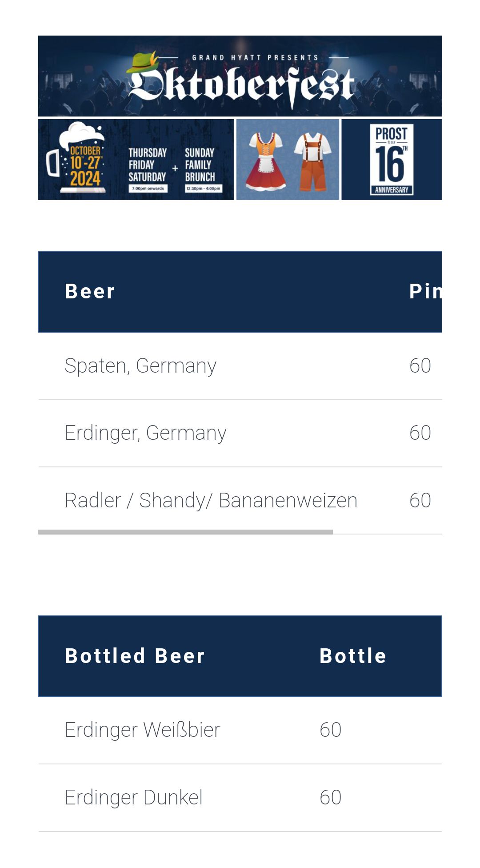
Task: Tap the Sunday Family Brunch text
Action: pos(200,165)
